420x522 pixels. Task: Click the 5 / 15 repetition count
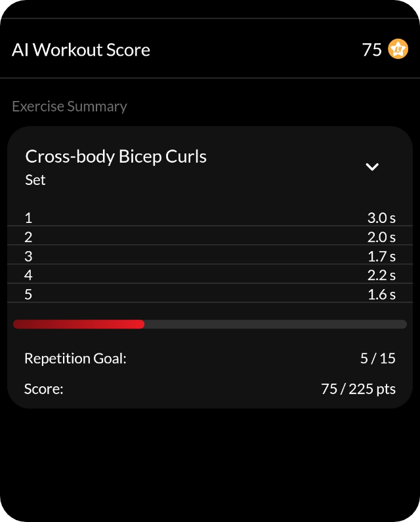pyautogui.click(x=377, y=358)
